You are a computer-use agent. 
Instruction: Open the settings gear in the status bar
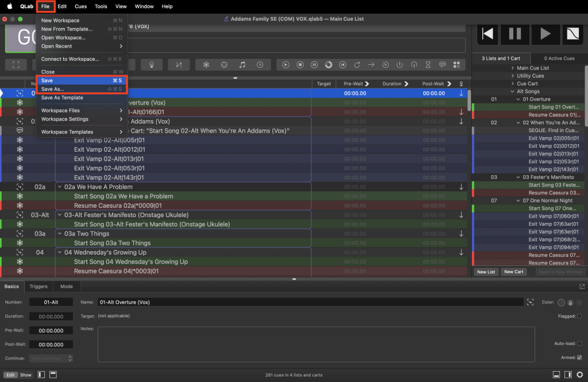pyautogui.click(x=580, y=375)
